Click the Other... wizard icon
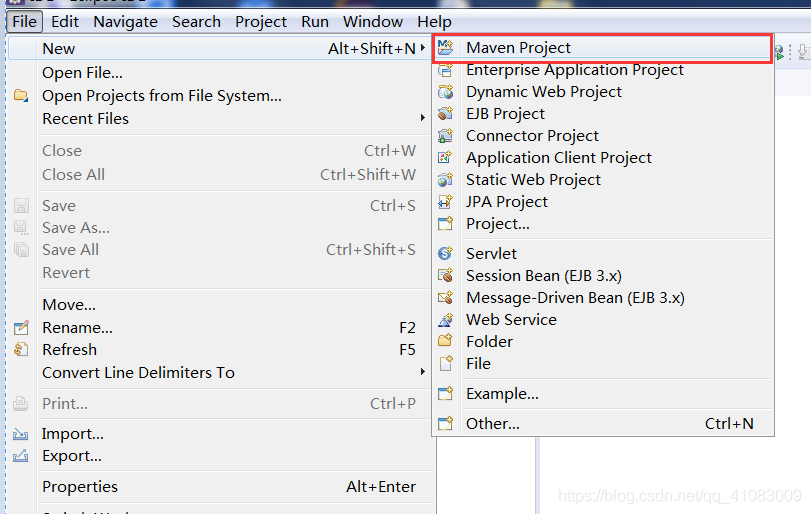The image size is (811, 514). coord(445,424)
